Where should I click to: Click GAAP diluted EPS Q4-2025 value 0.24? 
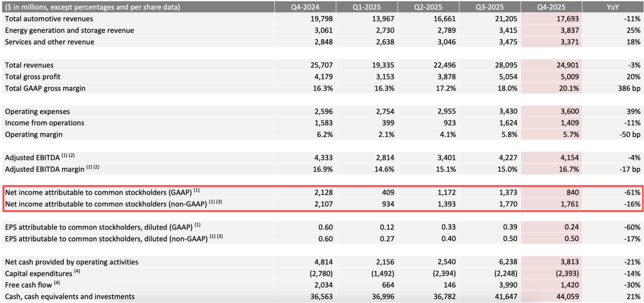pos(570,227)
